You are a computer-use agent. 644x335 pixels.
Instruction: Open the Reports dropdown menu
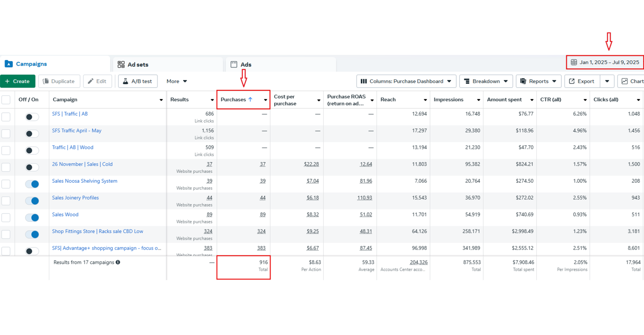538,81
